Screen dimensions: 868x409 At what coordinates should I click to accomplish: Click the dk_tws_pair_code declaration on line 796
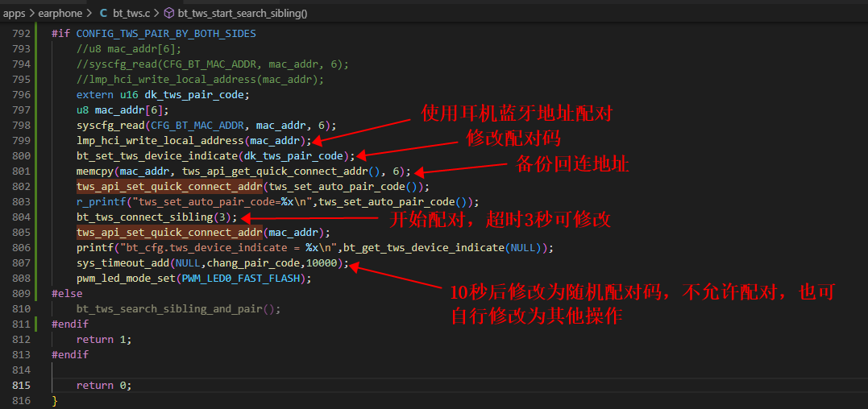coord(194,94)
